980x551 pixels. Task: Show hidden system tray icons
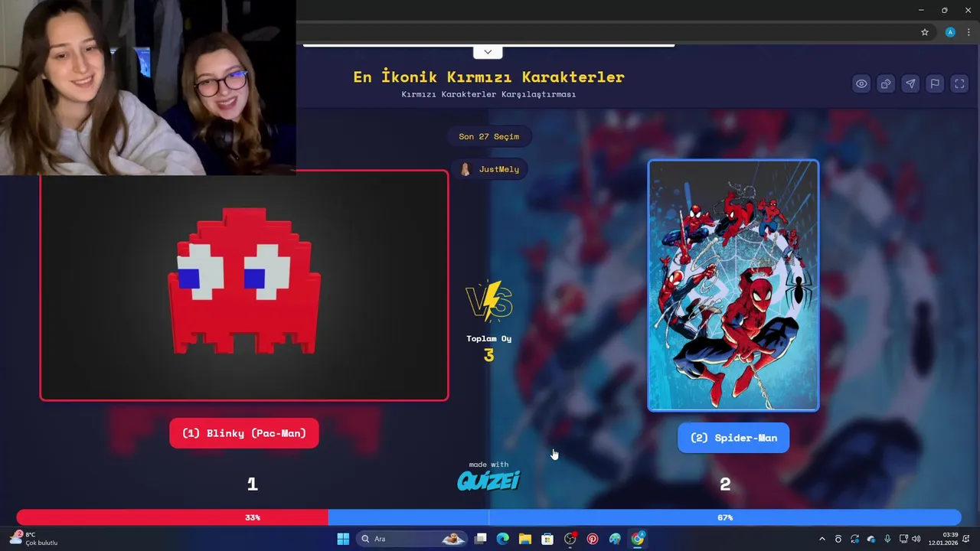pos(822,539)
